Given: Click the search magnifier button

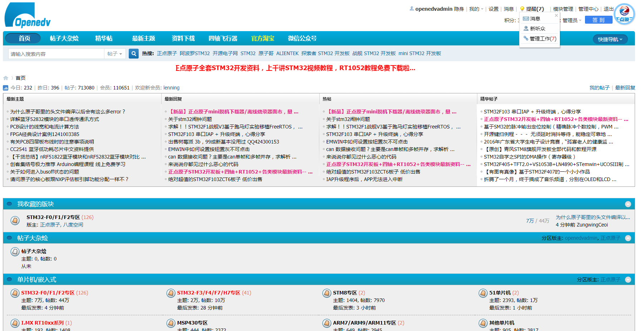Looking at the screenshot, I should point(134,54).
